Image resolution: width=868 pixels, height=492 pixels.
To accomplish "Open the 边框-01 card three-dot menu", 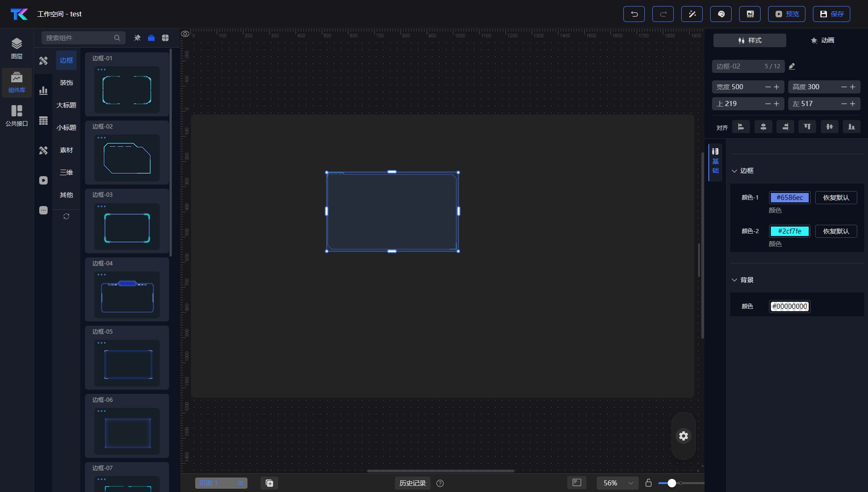I will (101, 70).
